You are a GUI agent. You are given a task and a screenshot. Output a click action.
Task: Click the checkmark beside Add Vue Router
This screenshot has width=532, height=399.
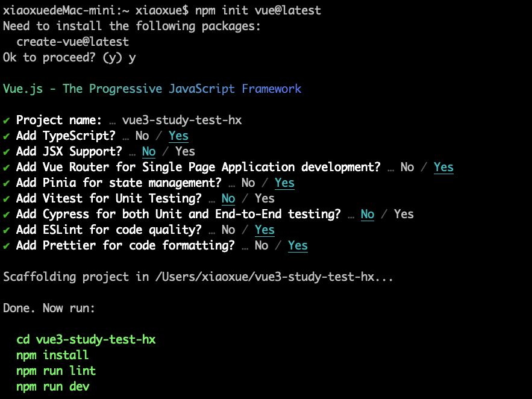click(x=6, y=168)
